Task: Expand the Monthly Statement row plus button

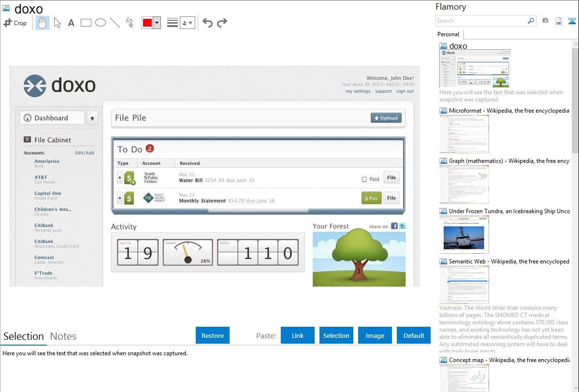Action: click(120, 198)
